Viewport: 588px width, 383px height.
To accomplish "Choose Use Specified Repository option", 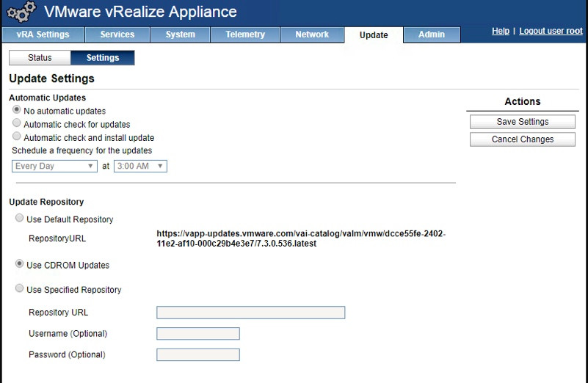I will tap(19, 288).
